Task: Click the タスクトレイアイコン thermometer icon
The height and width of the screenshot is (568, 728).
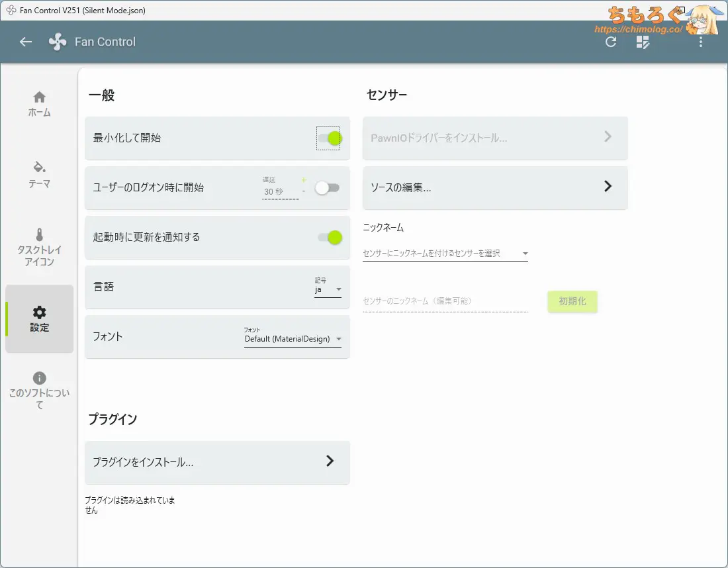Action: [39, 234]
